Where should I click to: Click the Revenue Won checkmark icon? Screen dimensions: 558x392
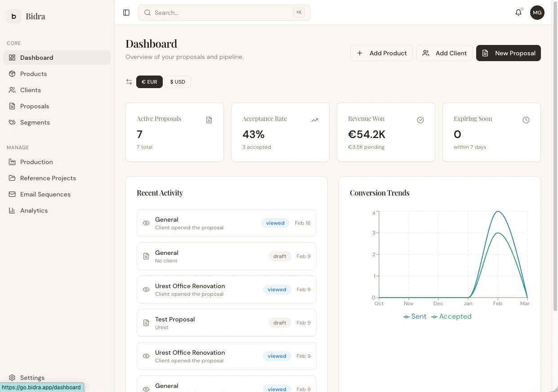[x=420, y=120]
